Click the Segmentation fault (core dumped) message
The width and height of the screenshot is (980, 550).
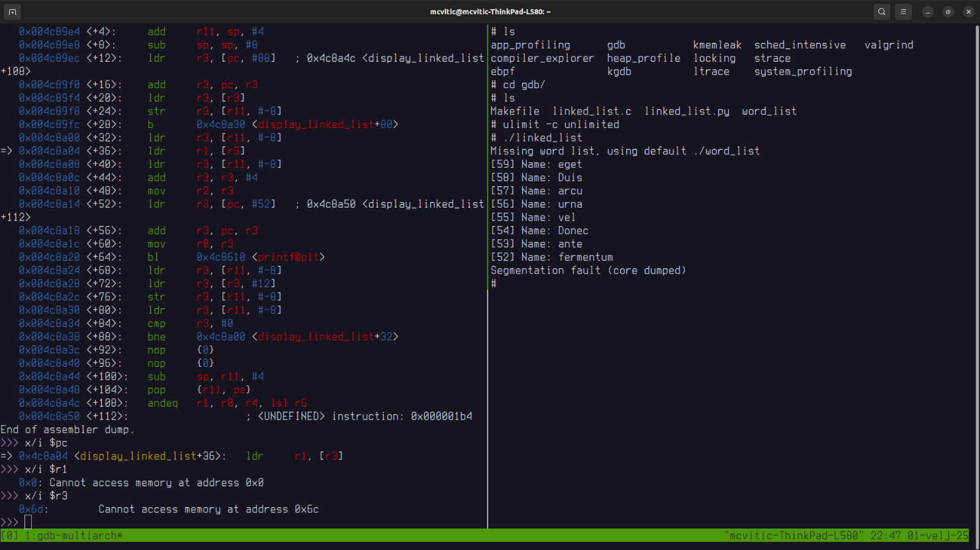(588, 271)
